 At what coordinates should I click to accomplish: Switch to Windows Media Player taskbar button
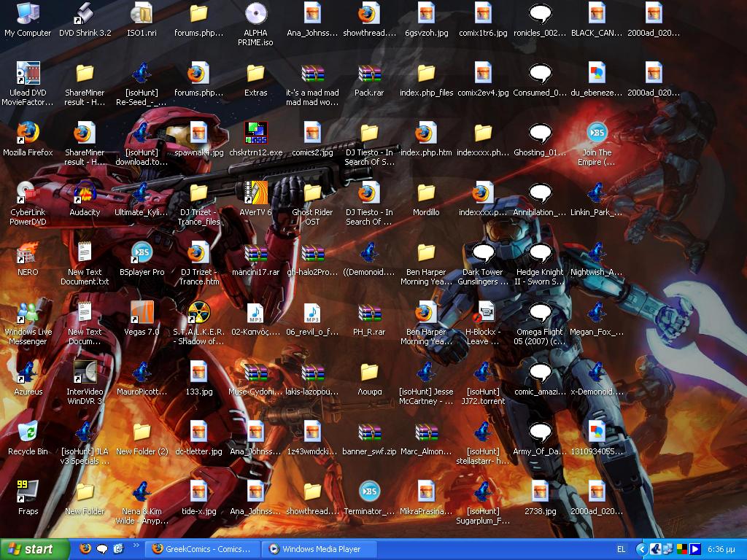tap(320, 549)
